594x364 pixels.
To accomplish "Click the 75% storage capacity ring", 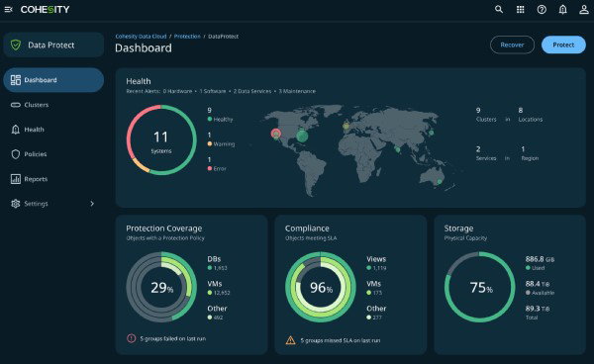I will [479, 287].
